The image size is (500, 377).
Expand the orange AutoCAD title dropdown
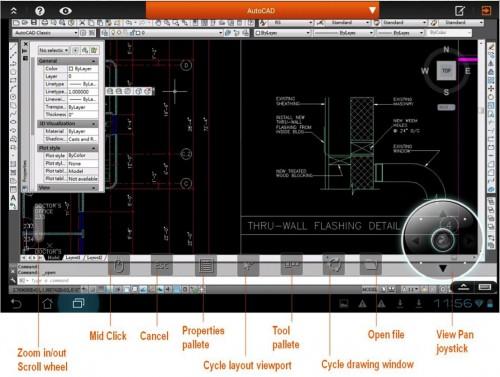pos(372,10)
